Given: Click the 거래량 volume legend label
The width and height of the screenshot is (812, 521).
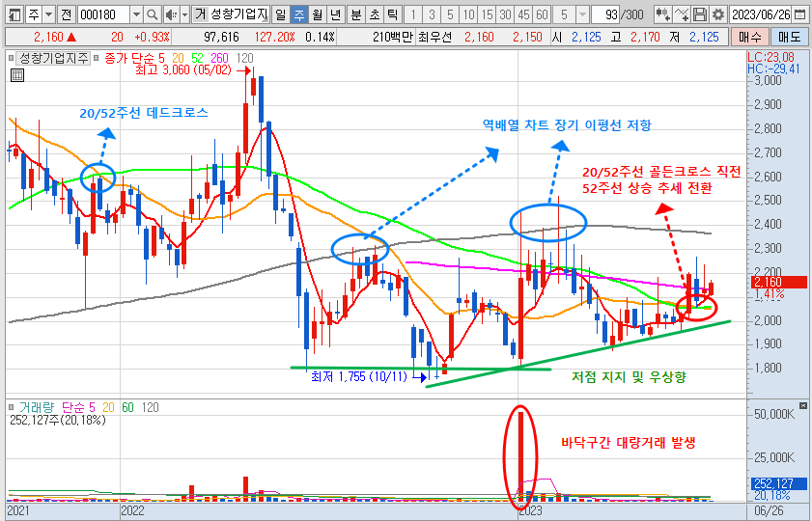Looking at the screenshot, I should point(37,408).
